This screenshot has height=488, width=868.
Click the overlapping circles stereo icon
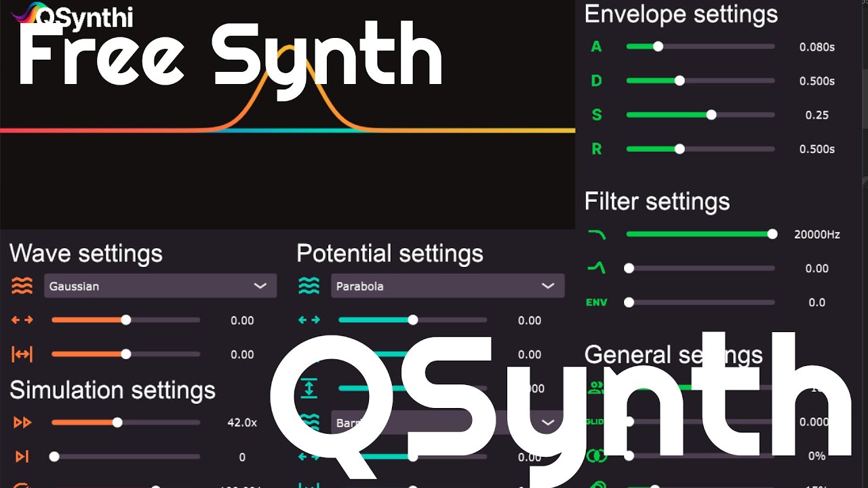[597, 456]
